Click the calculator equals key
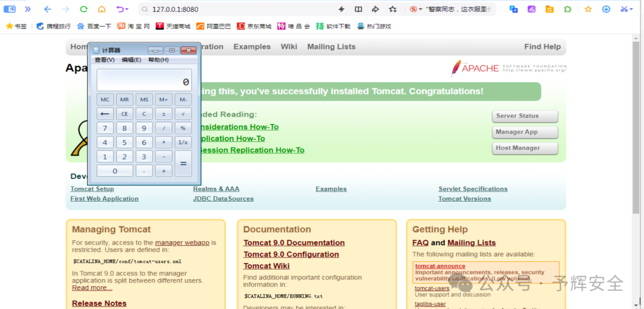 pos(183,163)
